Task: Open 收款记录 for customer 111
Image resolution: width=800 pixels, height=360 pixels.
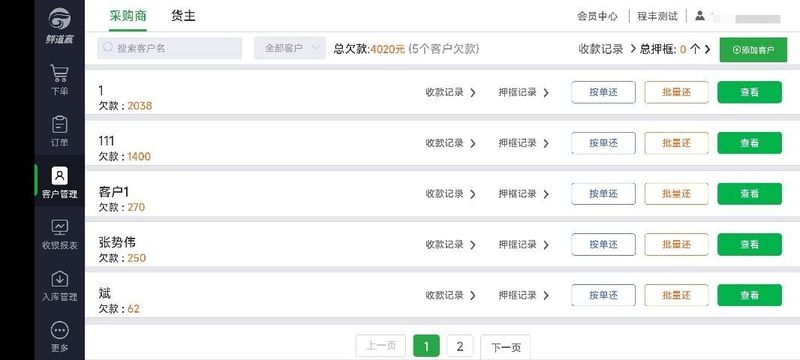Action: click(451, 143)
